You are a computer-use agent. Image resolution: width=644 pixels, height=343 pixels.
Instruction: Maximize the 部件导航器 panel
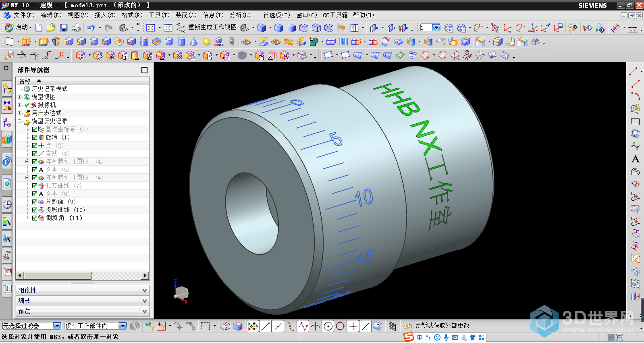(144, 70)
